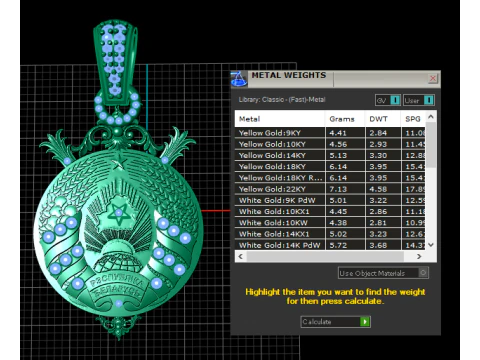Select the Yellow Gold:18KY R... row

coord(330,178)
